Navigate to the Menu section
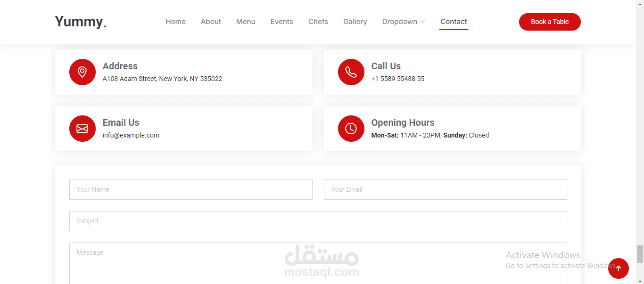644x284 pixels. click(x=246, y=22)
